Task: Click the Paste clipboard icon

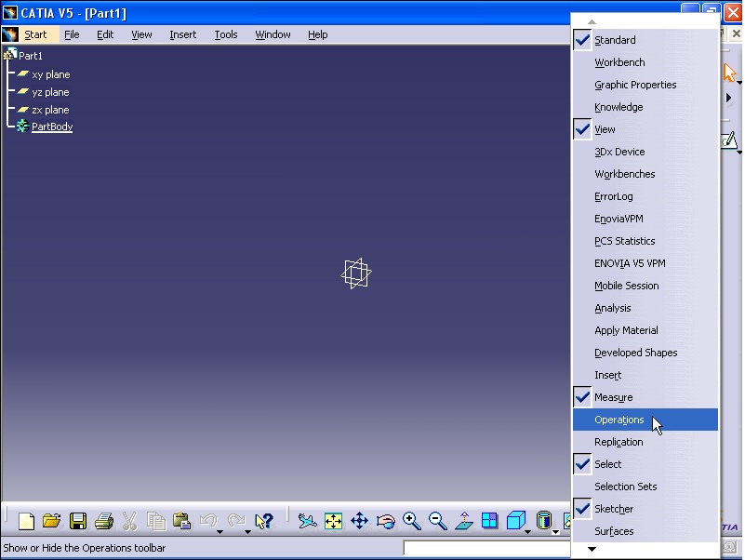Action: click(x=182, y=521)
